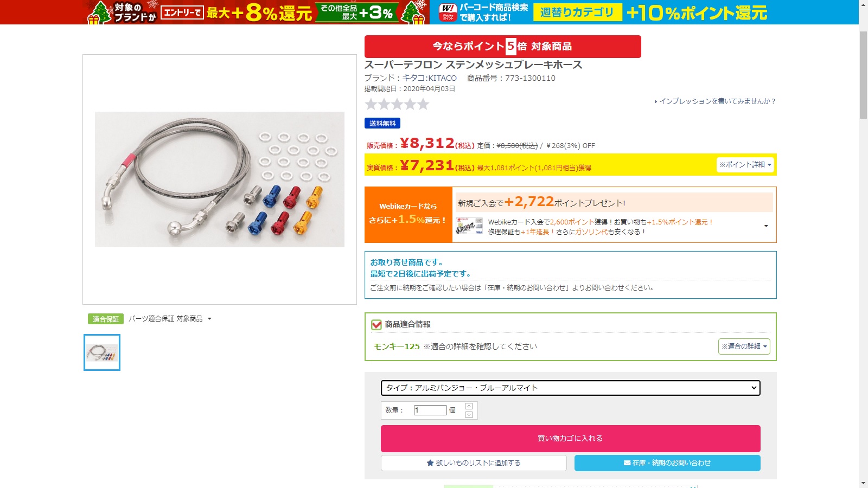Click 在庫・納期のお問い合わせ button
This screenshot has height=488, width=868.
[667, 463]
